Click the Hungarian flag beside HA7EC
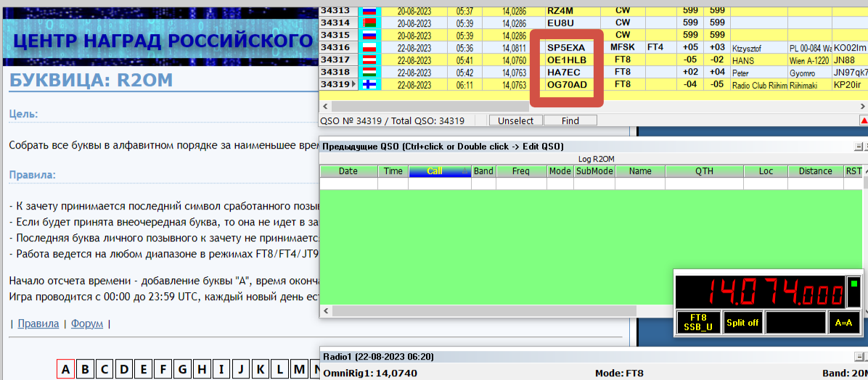 [x=370, y=73]
